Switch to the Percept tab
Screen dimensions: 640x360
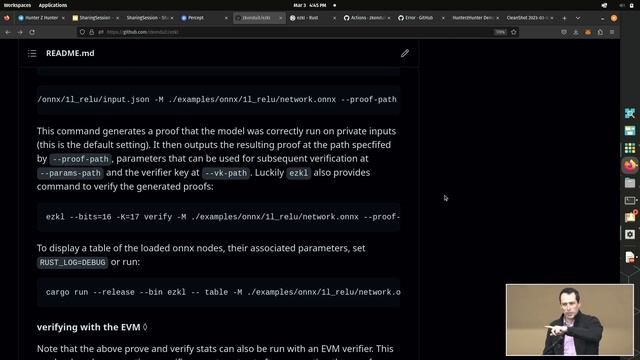(204, 18)
